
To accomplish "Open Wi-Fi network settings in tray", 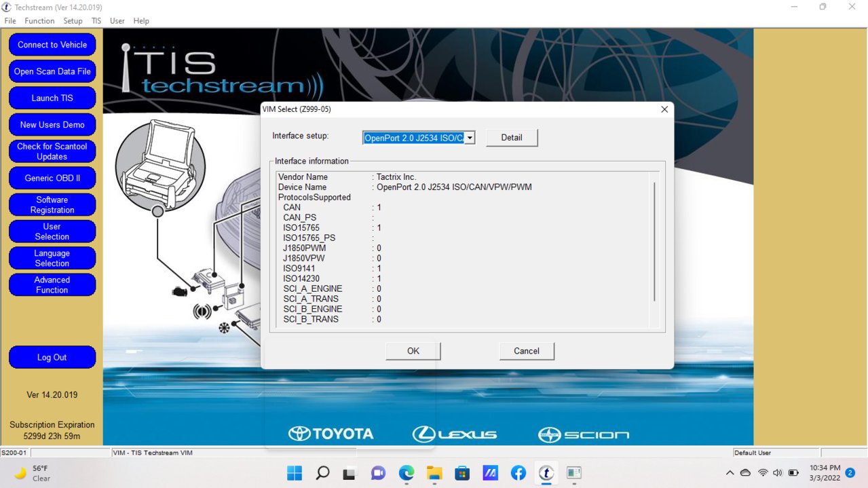I will [763, 472].
